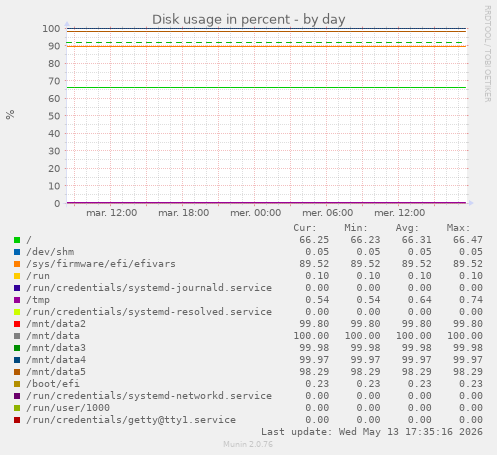
Task: Click the Max value 0.74 for /tmp
Action: (x=471, y=300)
